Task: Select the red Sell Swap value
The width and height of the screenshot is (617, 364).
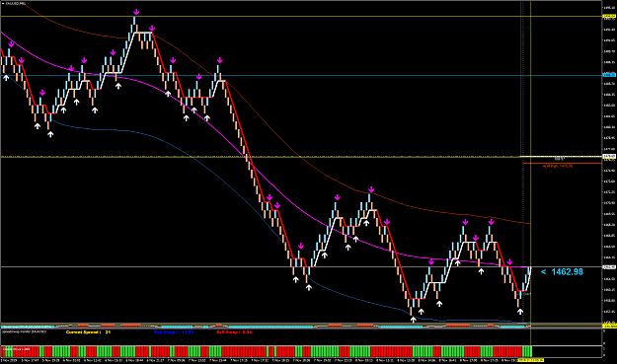Action: point(234,332)
